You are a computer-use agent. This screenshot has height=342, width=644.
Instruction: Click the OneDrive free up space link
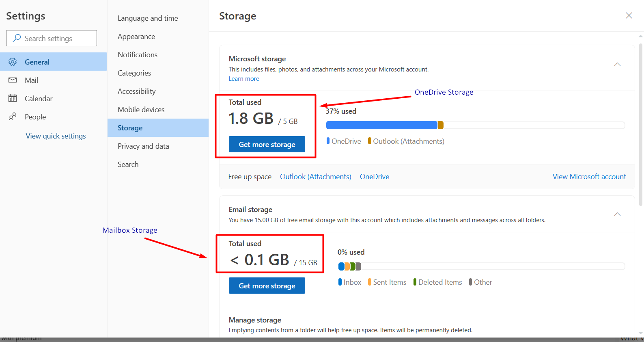(374, 177)
